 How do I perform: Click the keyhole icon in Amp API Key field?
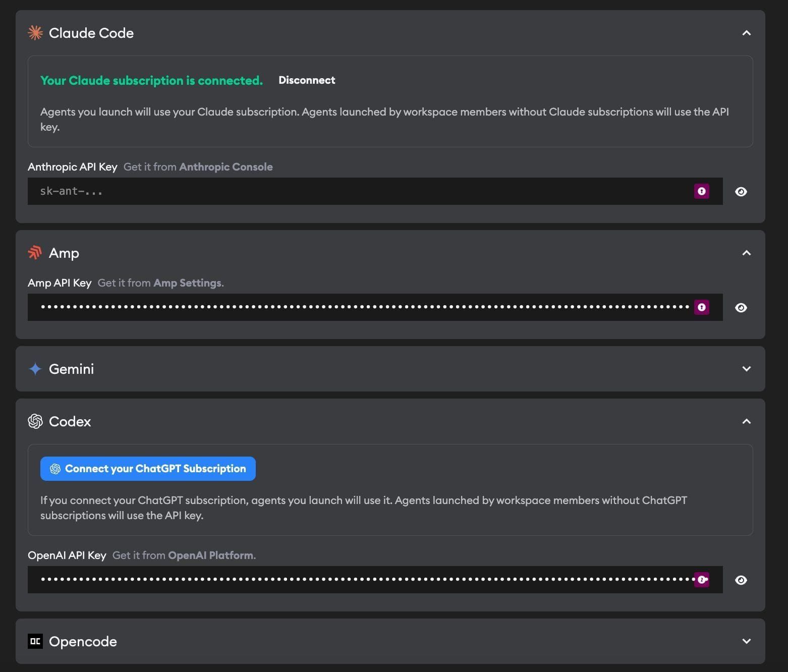[702, 307]
